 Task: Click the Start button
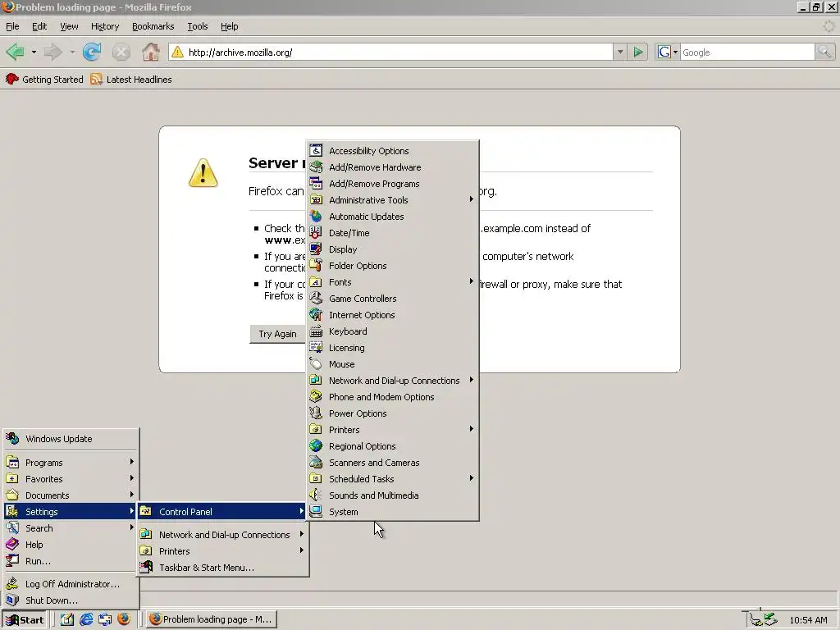point(25,620)
